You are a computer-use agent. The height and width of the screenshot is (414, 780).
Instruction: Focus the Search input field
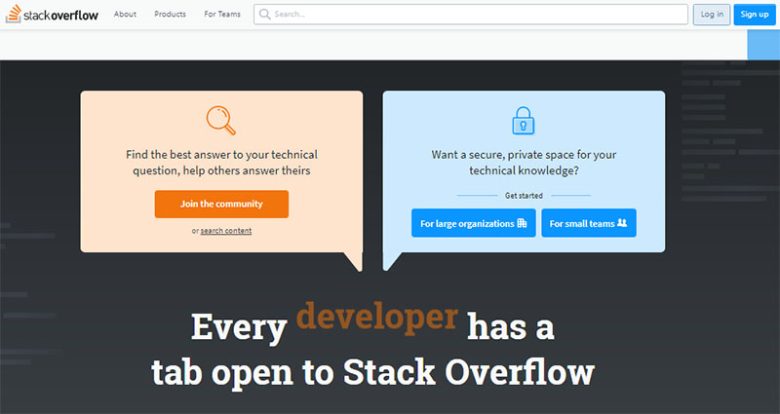pos(471,14)
